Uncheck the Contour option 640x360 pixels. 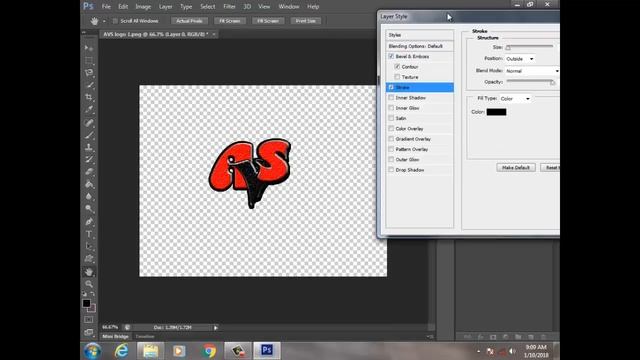tap(397, 67)
